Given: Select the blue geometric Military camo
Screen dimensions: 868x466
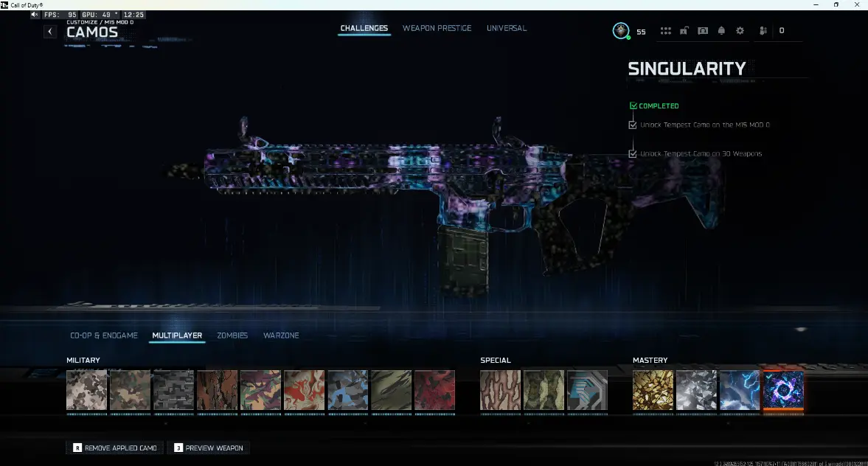Looking at the screenshot, I should pyautogui.click(x=347, y=391).
